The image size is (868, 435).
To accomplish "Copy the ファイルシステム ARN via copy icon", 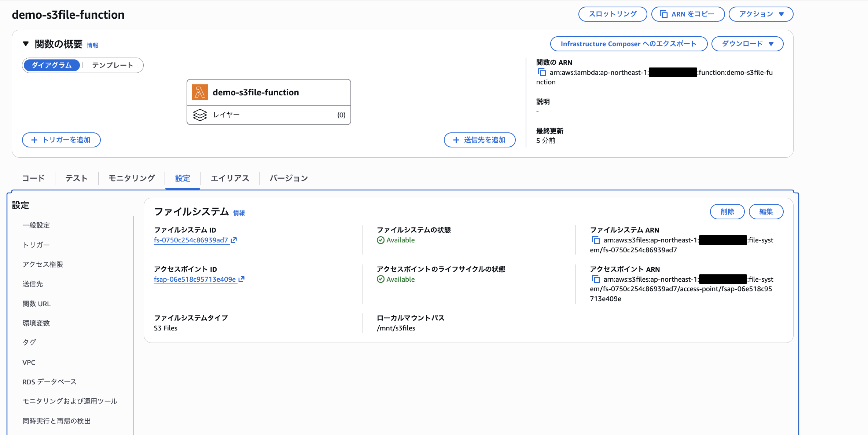I will pyautogui.click(x=596, y=240).
